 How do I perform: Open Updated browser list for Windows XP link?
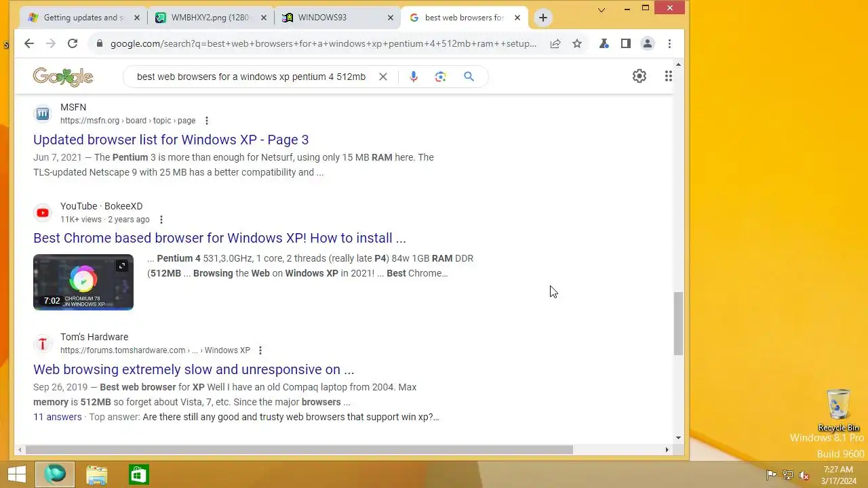[171, 140]
